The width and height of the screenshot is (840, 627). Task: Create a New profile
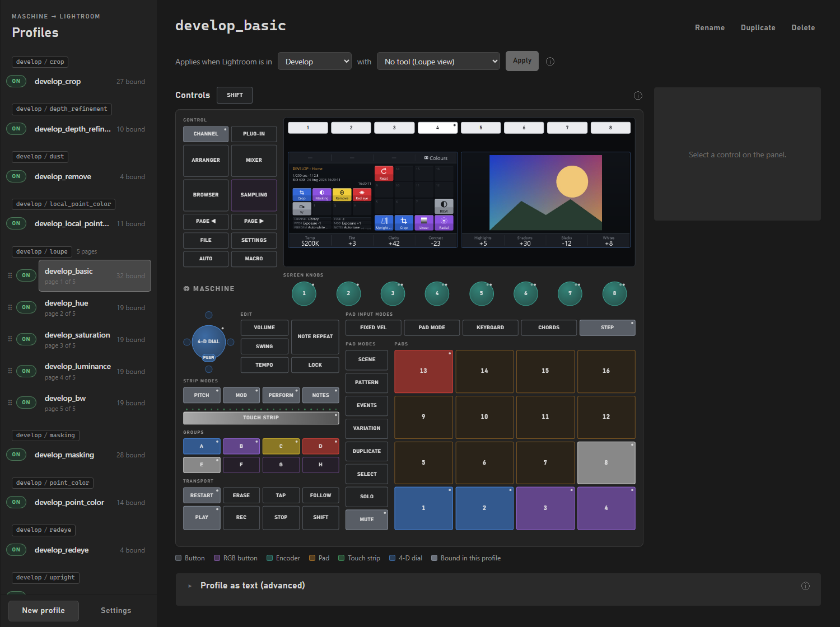coord(44,611)
